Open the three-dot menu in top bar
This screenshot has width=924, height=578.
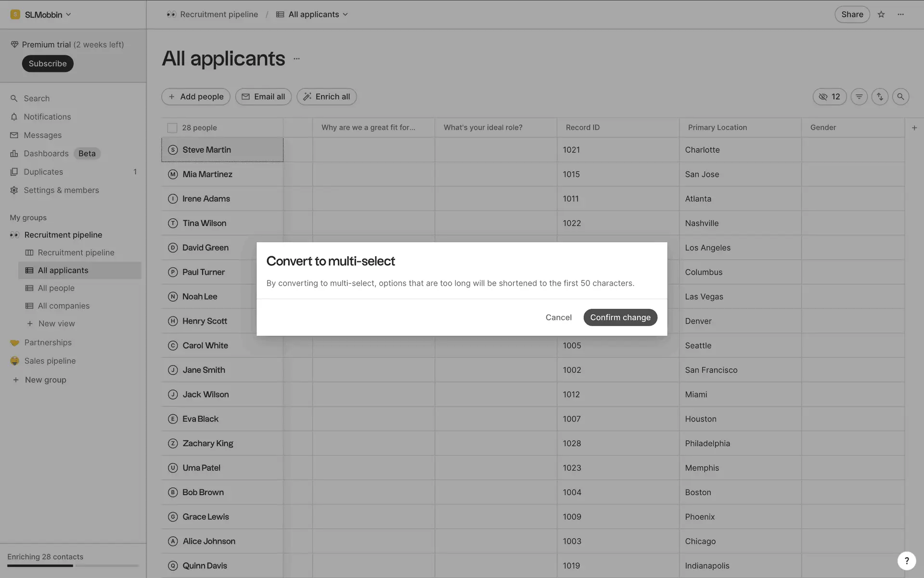(x=901, y=14)
